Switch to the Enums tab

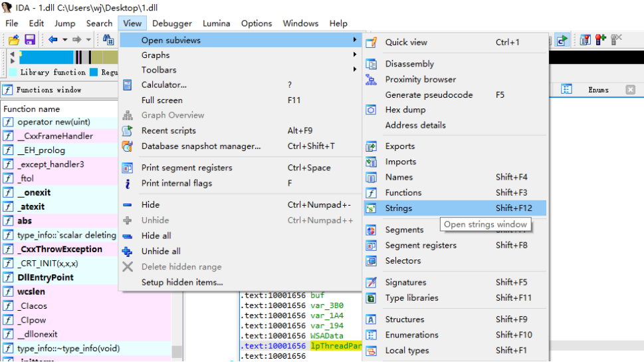598,90
